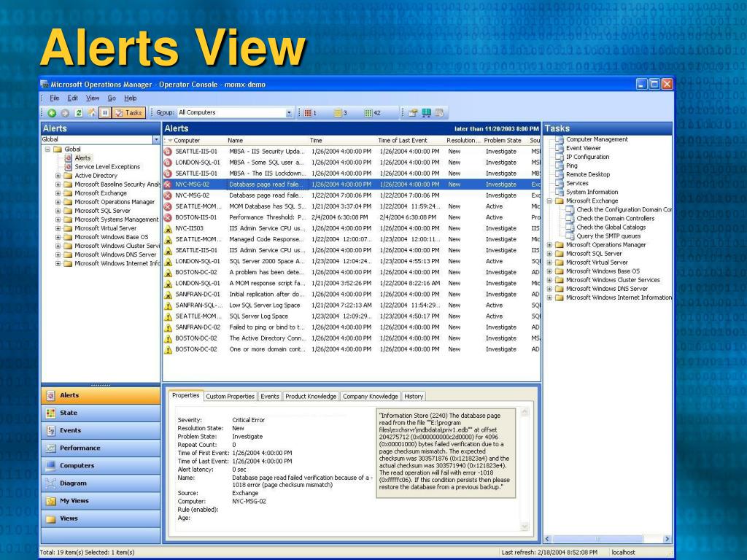Click the My Views navigation icon

(x=50, y=501)
